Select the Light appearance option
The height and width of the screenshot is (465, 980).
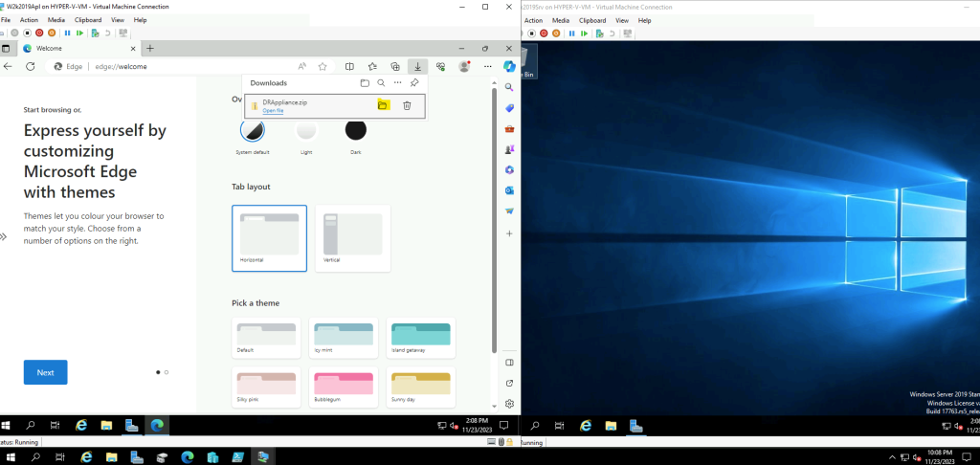305,130
